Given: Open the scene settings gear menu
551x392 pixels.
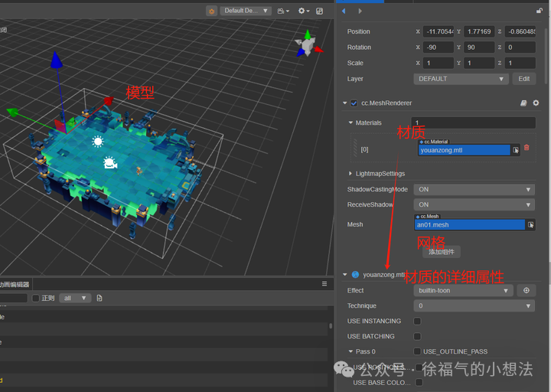Looking at the screenshot, I should click(304, 11).
